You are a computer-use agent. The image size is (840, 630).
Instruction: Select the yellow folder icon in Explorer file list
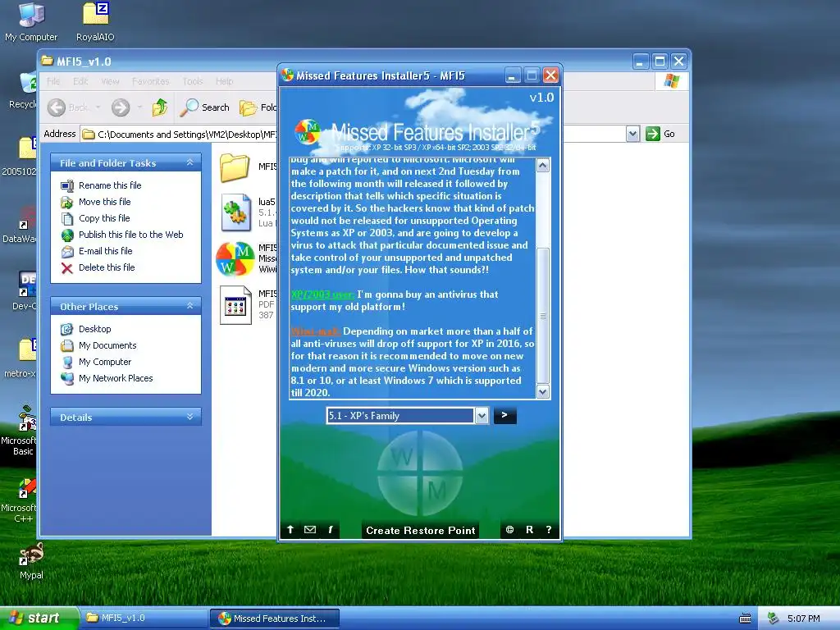click(235, 167)
